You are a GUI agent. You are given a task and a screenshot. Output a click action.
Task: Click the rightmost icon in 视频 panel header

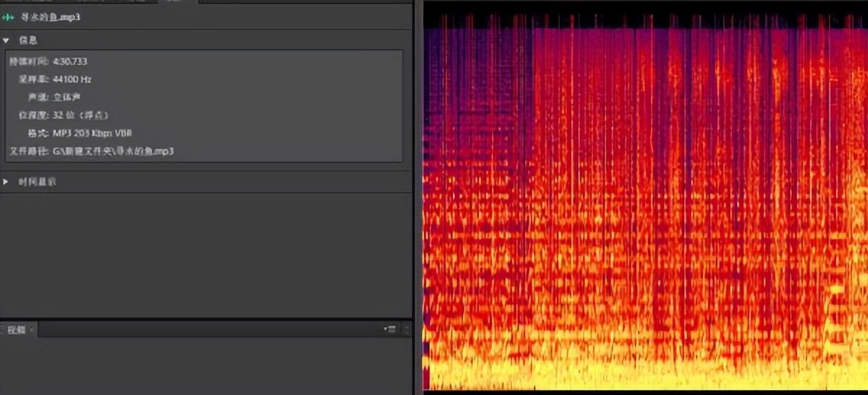point(406,329)
